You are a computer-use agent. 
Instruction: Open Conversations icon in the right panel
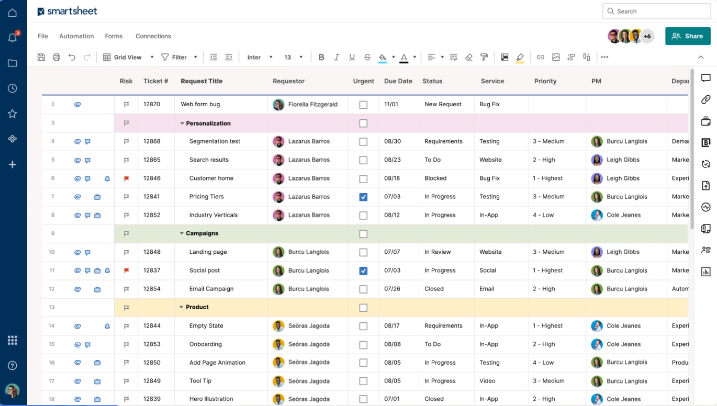tap(706, 79)
